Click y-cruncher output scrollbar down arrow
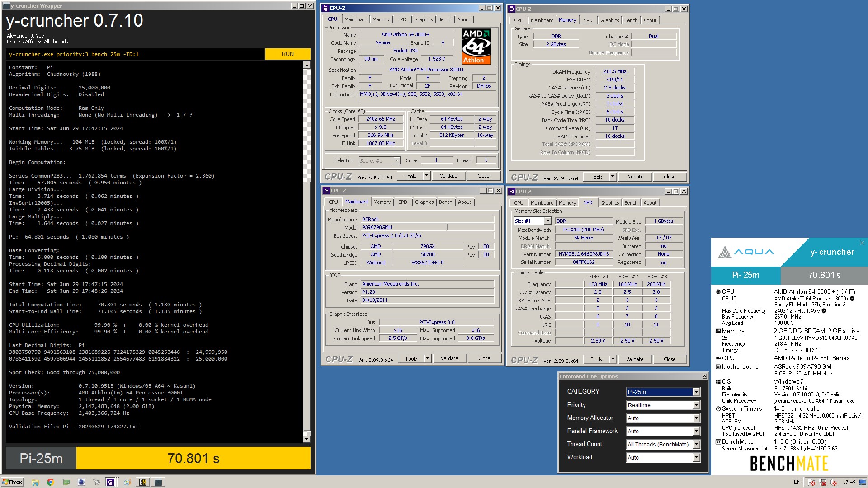The height and width of the screenshot is (488, 868). [x=307, y=439]
